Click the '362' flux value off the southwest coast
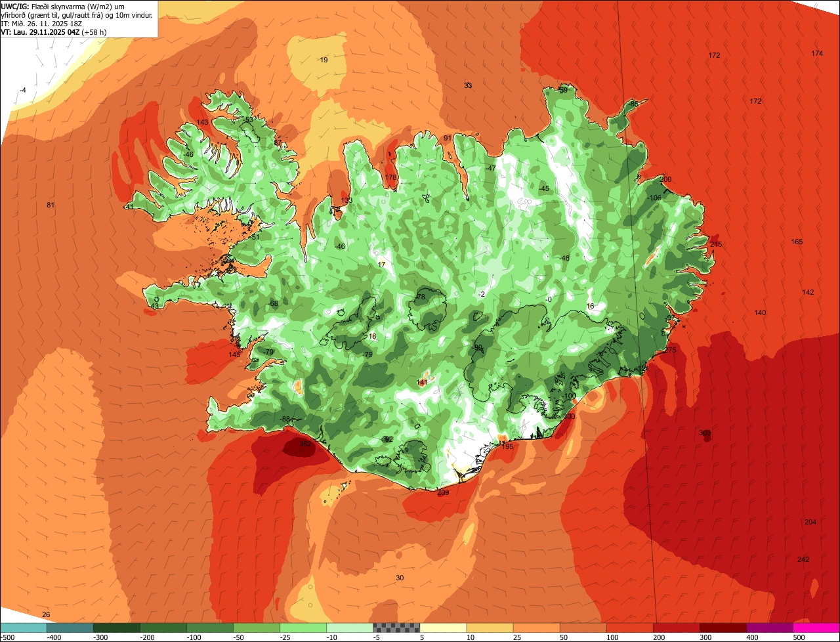This screenshot has width=840, height=642. tap(305, 444)
